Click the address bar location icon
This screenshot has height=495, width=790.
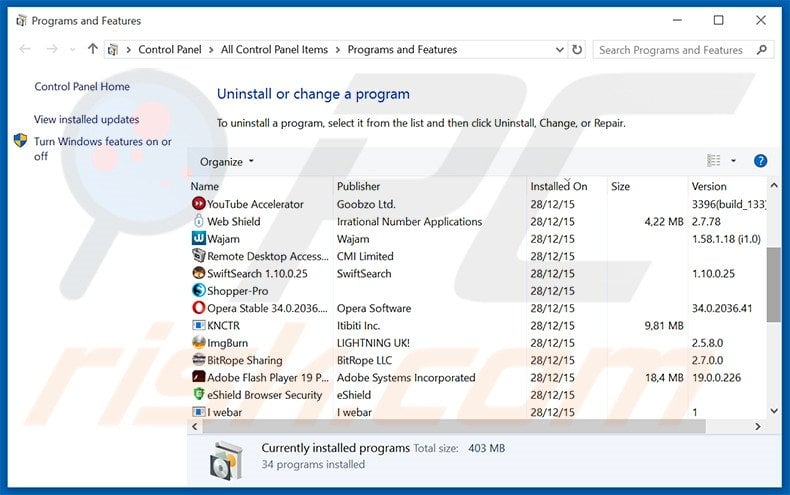(x=113, y=49)
